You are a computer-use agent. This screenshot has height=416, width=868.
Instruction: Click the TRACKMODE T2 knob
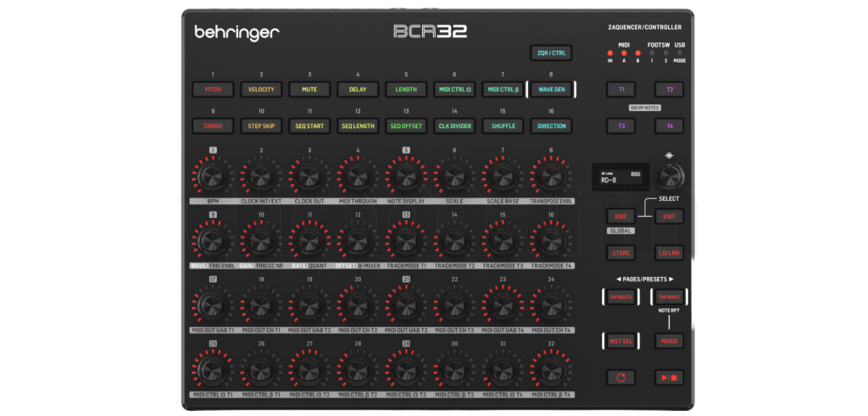[x=454, y=241]
